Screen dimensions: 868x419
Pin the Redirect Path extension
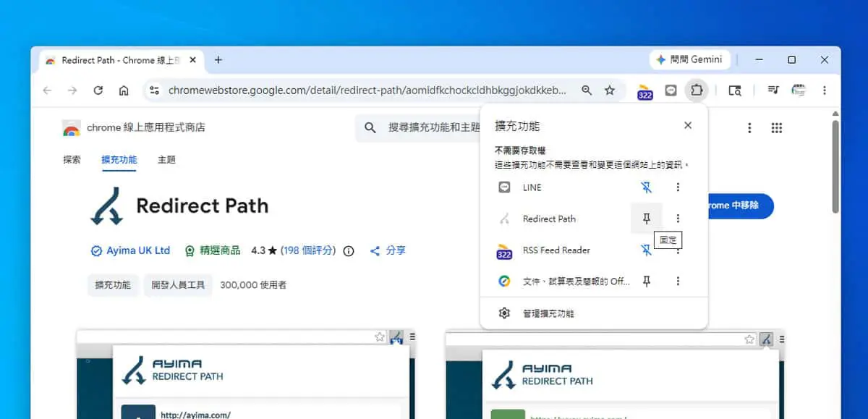[x=647, y=219]
